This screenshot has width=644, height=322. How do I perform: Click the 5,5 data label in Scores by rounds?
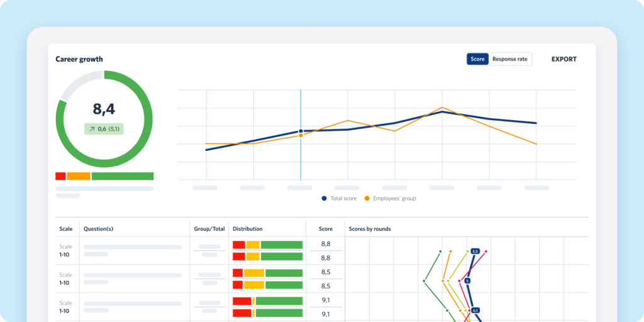pyautogui.click(x=475, y=251)
